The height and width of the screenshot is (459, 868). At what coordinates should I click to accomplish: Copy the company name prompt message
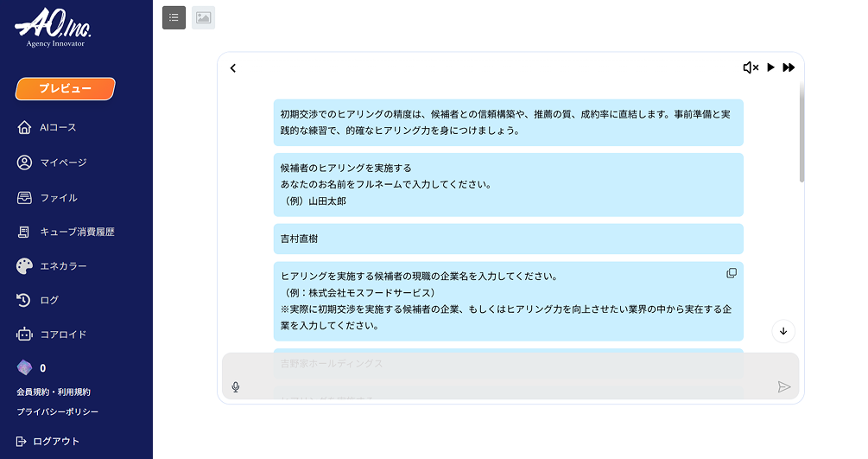coord(732,273)
